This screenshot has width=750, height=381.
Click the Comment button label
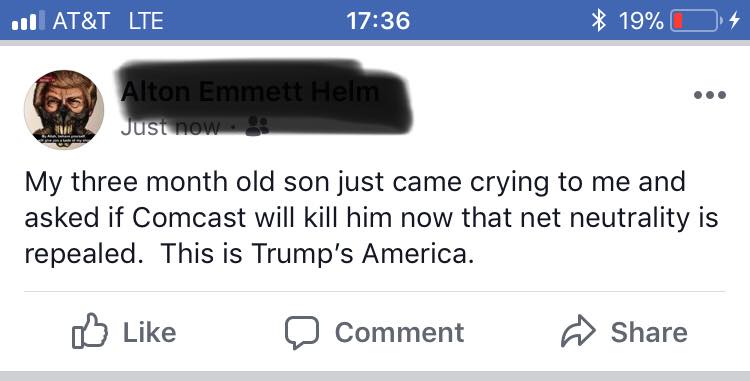399,332
